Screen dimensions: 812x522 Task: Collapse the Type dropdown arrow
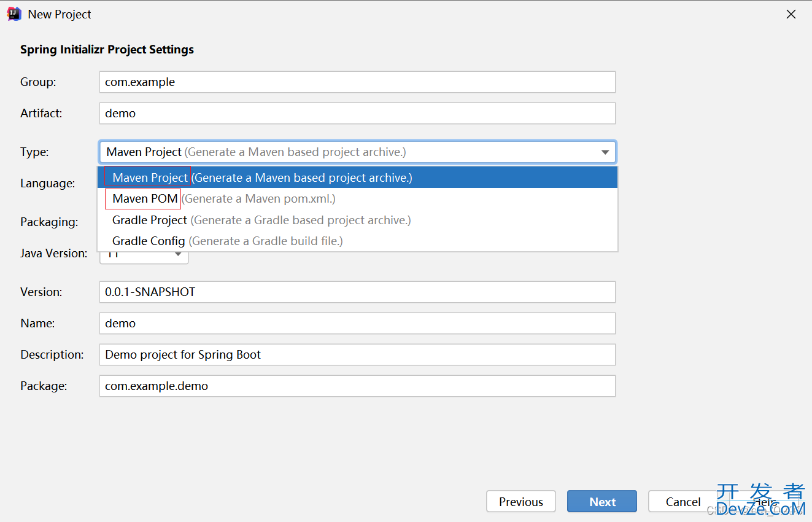point(605,152)
